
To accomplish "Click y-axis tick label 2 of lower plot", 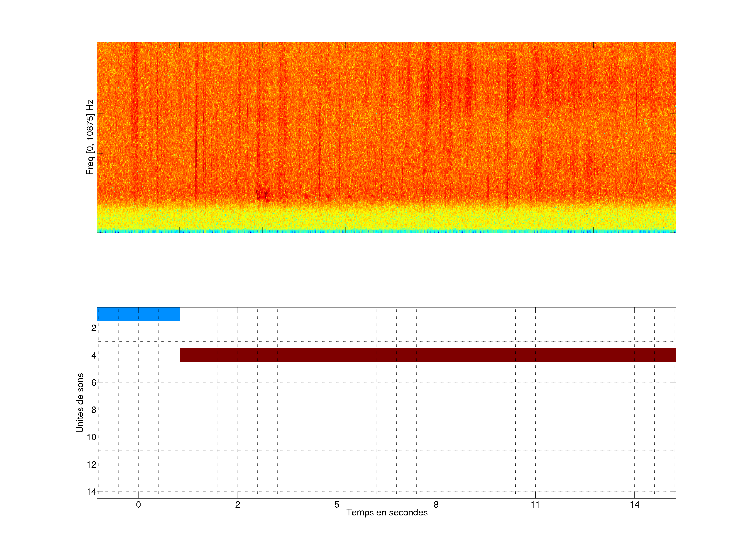I will pyautogui.click(x=94, y=328).
